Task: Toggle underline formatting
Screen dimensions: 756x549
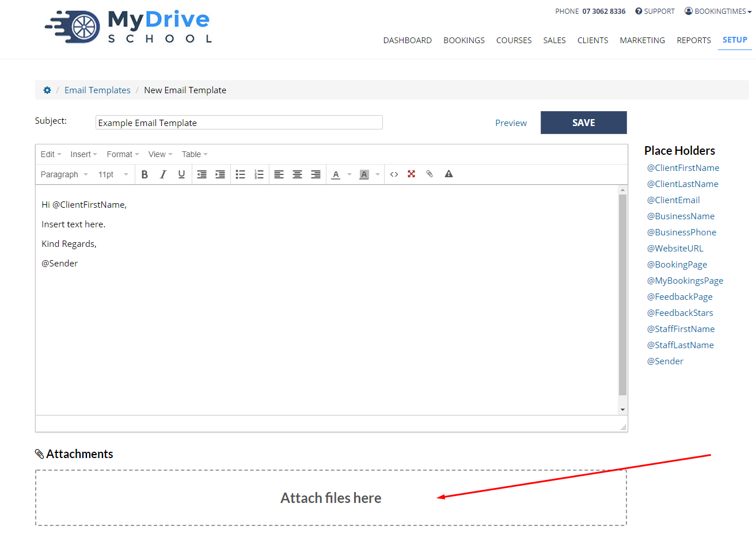Action: point(181,174)
